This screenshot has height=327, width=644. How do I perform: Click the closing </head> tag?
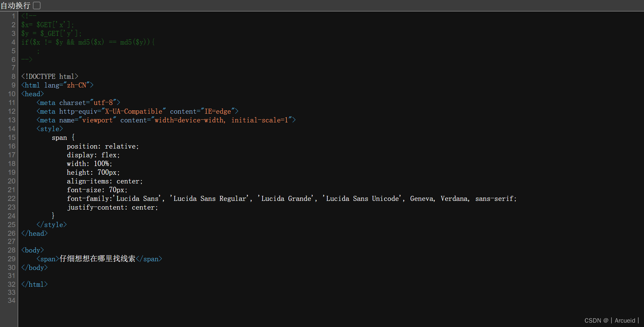[x=35, y=233]
